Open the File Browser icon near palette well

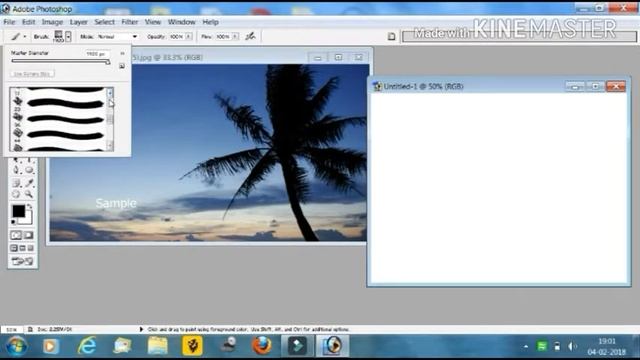[391, 37]
